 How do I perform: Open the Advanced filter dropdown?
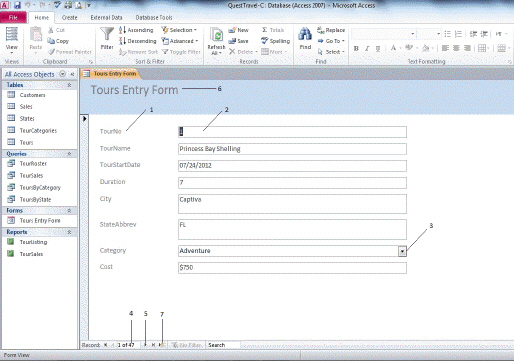[x=180, y=41]
